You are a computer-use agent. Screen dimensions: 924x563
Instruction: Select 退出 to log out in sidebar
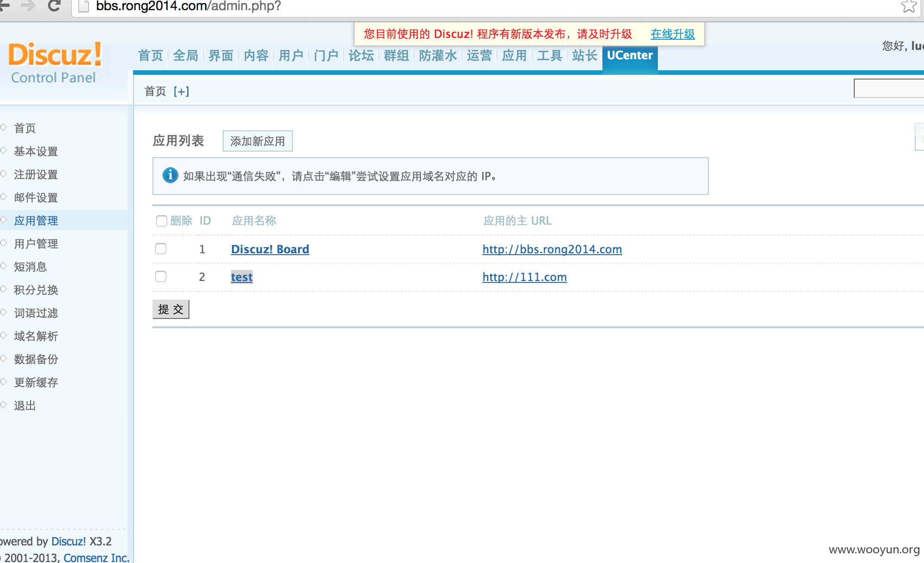[25, 405]
